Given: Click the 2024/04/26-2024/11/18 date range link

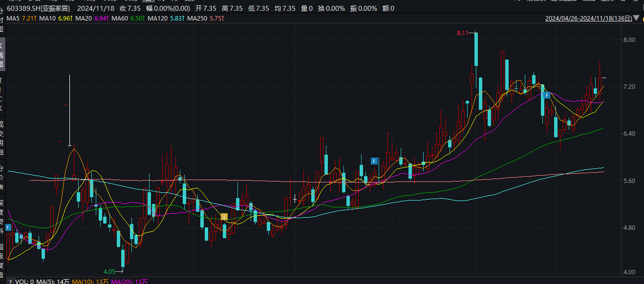Looking at the screenshot, I should 588,19.
